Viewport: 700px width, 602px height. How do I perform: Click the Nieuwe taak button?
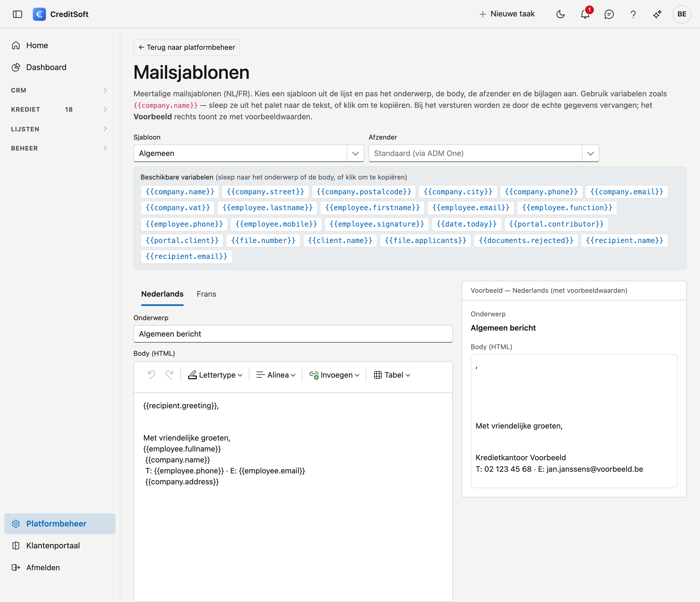[507, 14]
